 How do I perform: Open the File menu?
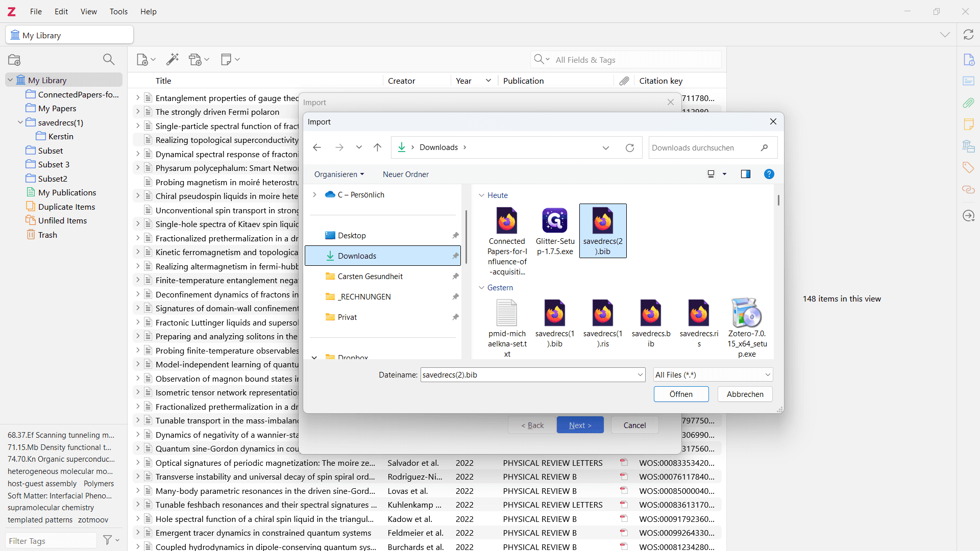36,11
